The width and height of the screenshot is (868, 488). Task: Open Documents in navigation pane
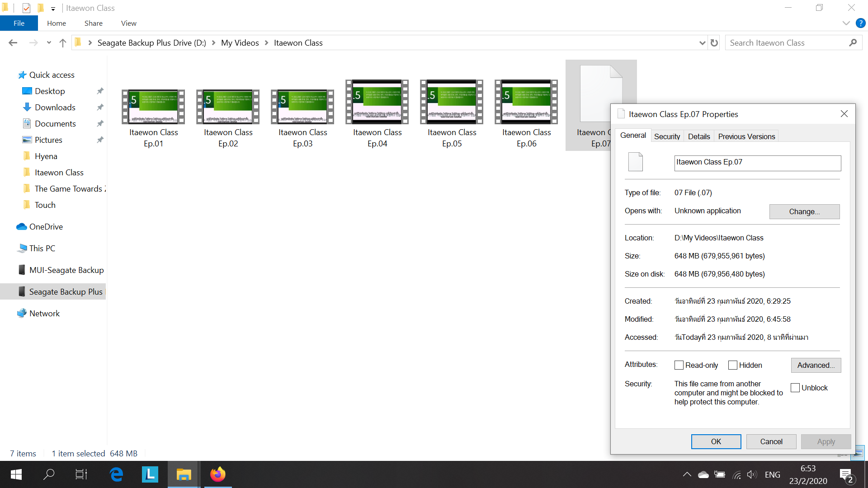[x=55, y=124]
